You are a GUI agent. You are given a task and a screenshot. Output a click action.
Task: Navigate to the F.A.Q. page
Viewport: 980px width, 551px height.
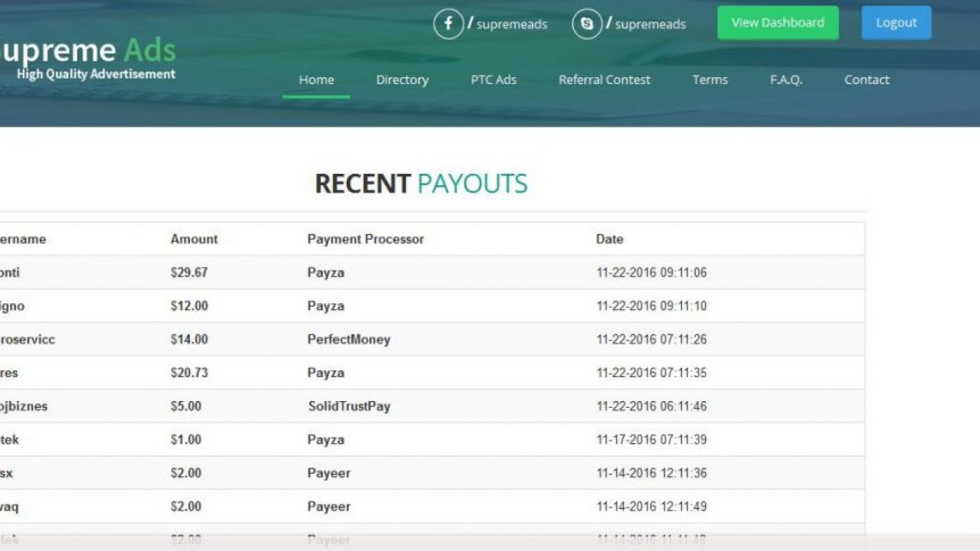786,80
